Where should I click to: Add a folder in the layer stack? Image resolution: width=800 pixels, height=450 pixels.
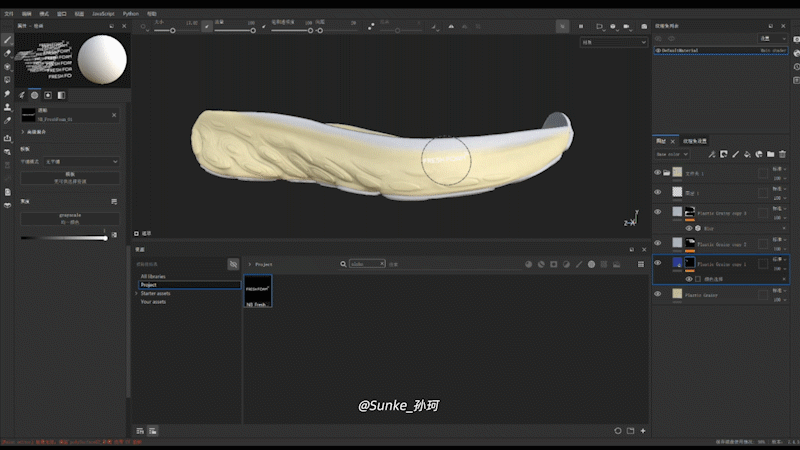coord(770,154)
